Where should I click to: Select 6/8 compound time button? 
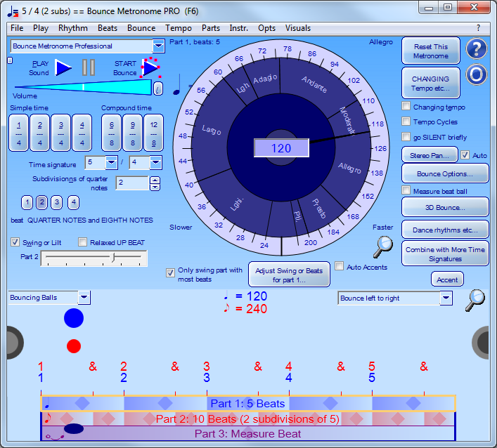[112, 133]
